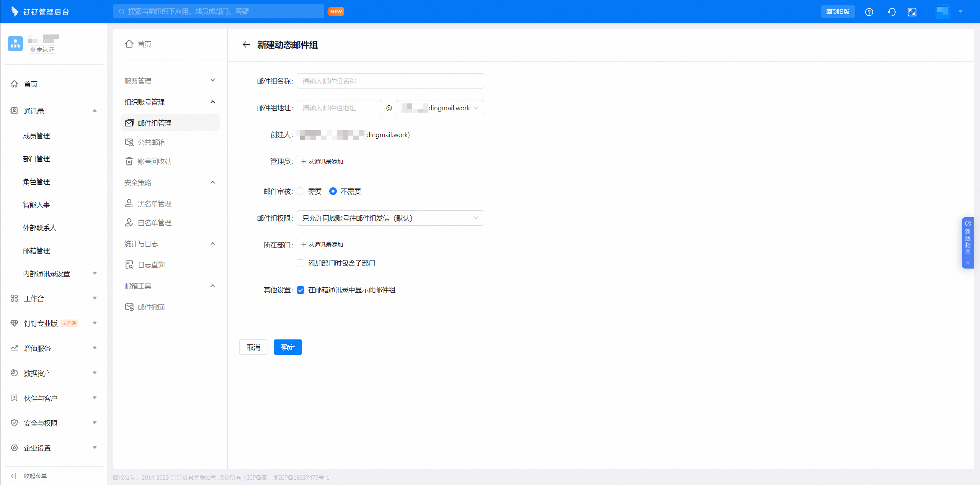The height and width of the screenshot is (485, 980).
Task: Open 角色管理 in the sidebar
Action: (x=36, y=182)
